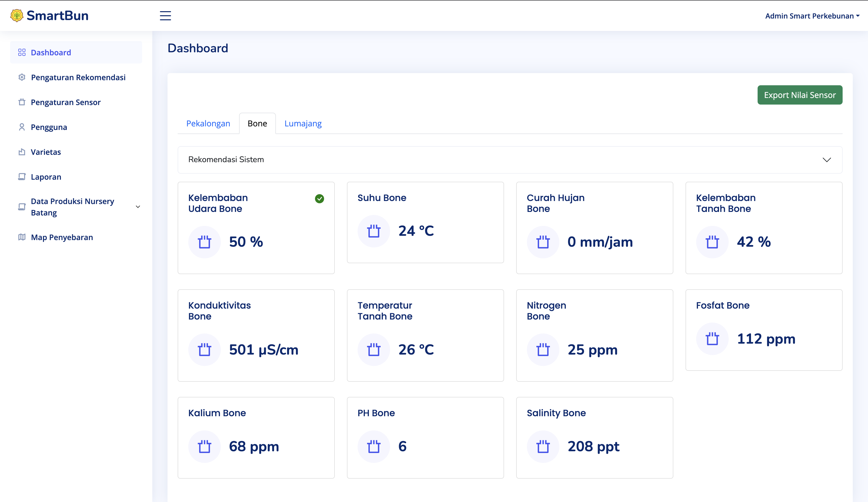
Task: Click the Rekomendasi Sistem header text
Action: [226, 160]
